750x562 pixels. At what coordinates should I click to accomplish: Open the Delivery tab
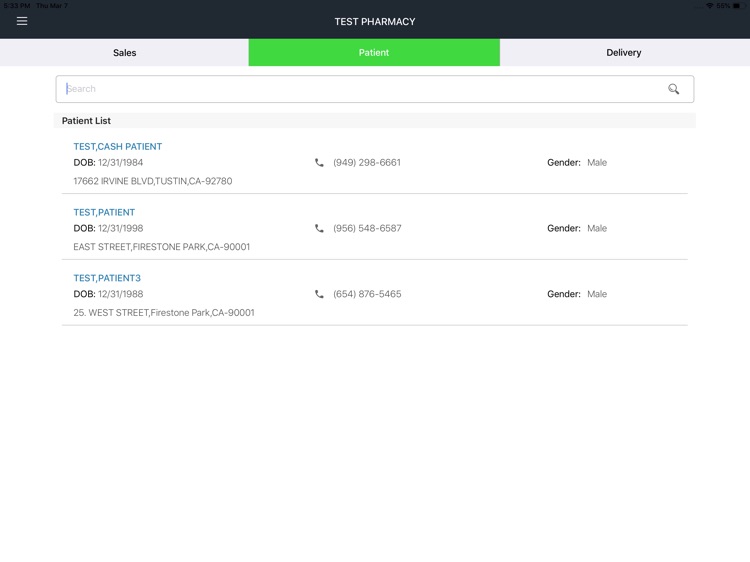(625, 53)
